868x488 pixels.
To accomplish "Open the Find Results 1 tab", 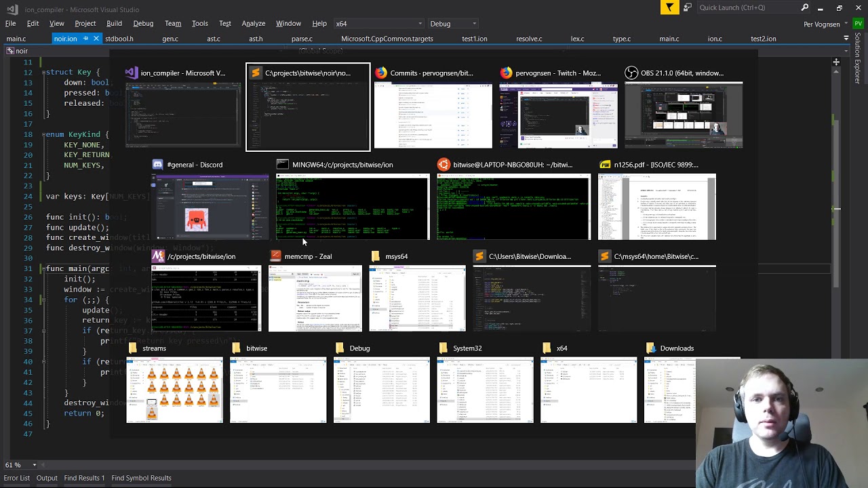I will [x=85, y=478].
